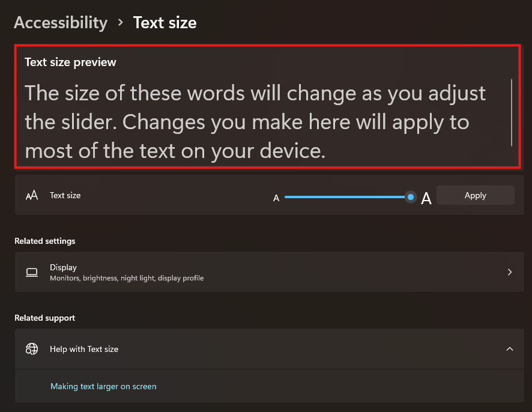Open Display settings via right chevron
Viewport: 532px width, 412px height.
click(x=510, y=272)
